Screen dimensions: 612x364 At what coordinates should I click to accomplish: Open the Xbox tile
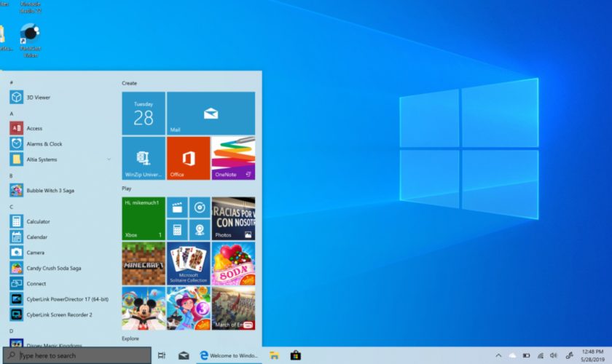click(x=144, y=218)
